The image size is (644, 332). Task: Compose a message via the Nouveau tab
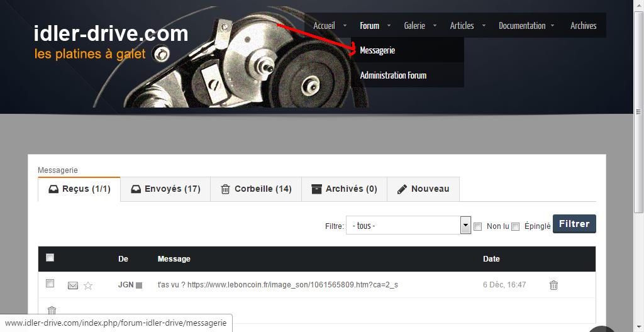pos(423,189)
